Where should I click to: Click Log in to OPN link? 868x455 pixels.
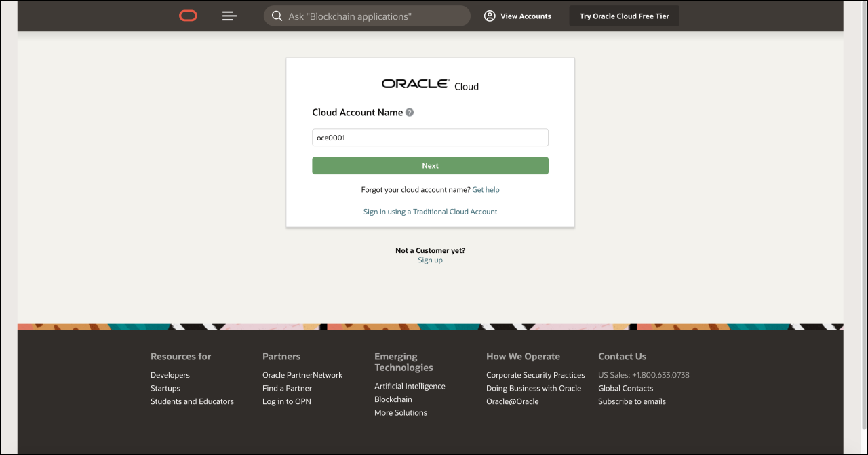click(x=286, y=401)
